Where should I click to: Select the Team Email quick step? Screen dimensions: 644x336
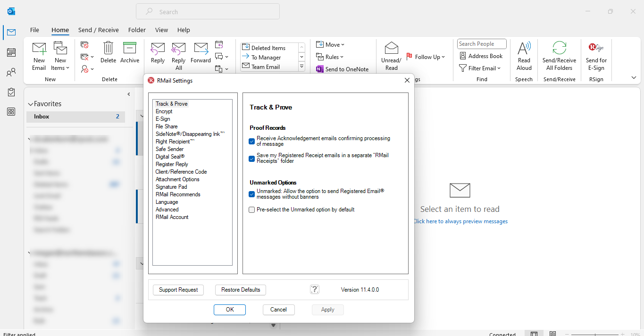tap(269, 67)
